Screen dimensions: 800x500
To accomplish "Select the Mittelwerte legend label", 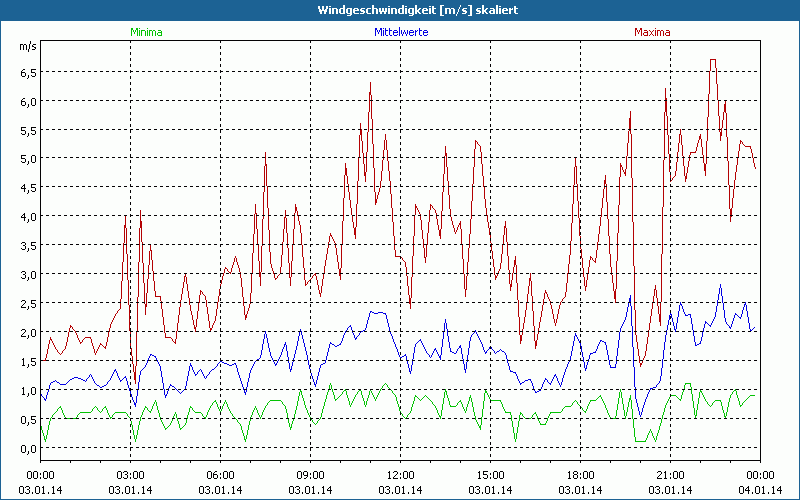I will pos(400,32).
